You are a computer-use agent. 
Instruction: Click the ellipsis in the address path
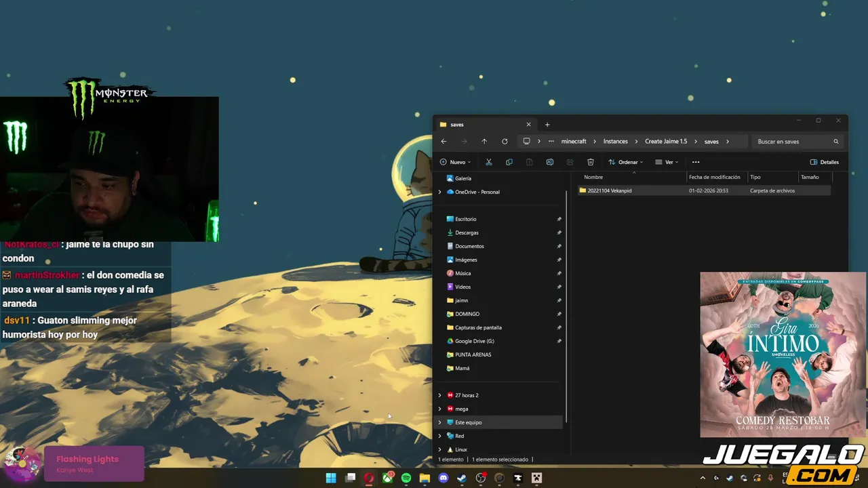[x=551, y=142]
